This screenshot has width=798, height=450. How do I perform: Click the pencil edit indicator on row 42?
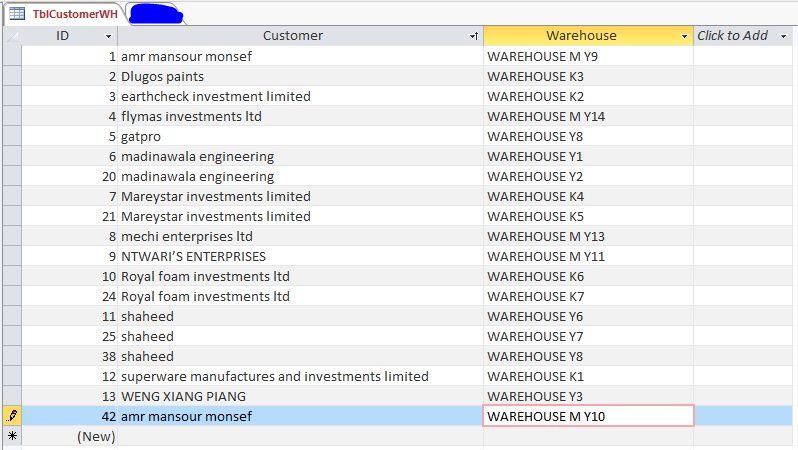coord(12,416)
